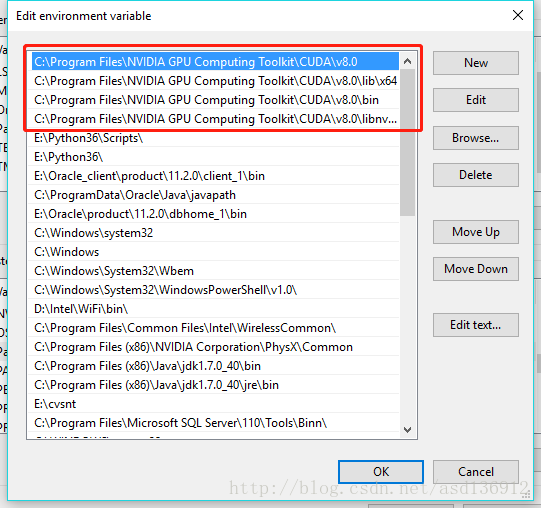Select the WindowsPowerShell\v1.0\ entry
This screenshot has width=541, height=508.
click(x=214, y=290)
